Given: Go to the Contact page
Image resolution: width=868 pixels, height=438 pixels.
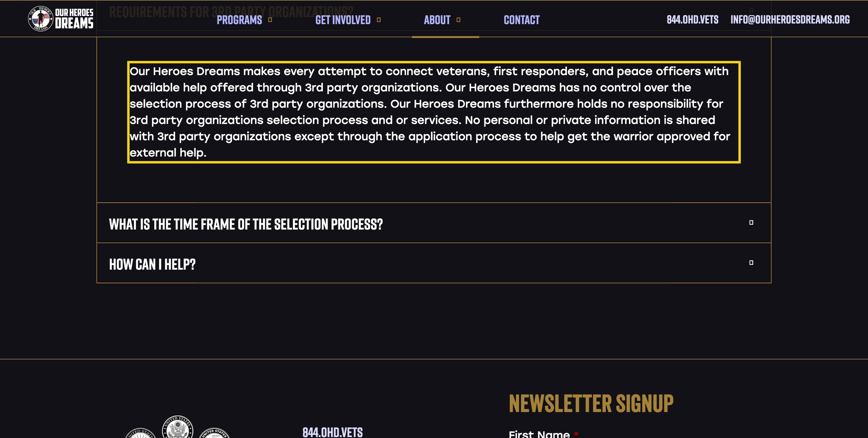Looking at the screenshot, I should 522,20.
